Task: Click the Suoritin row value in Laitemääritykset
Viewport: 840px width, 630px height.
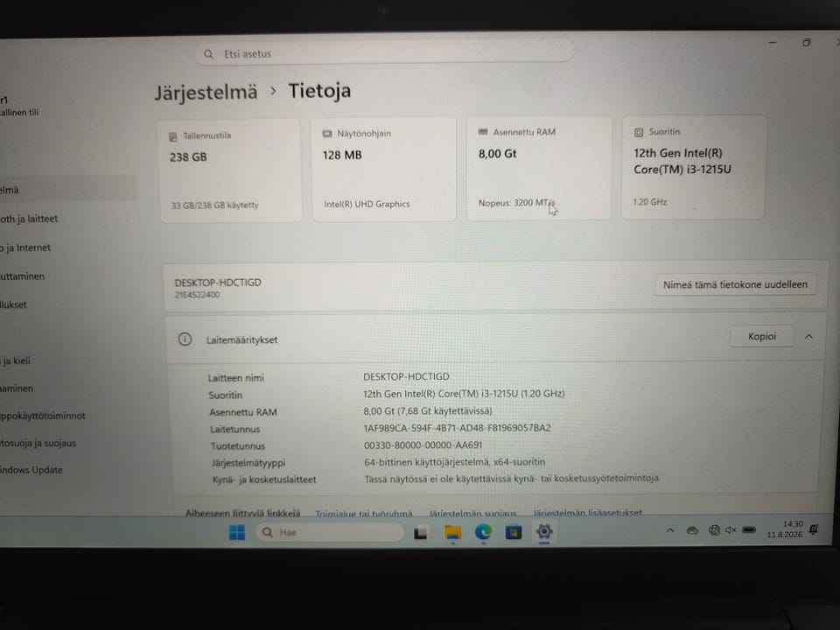Action: tap(464, 394)
